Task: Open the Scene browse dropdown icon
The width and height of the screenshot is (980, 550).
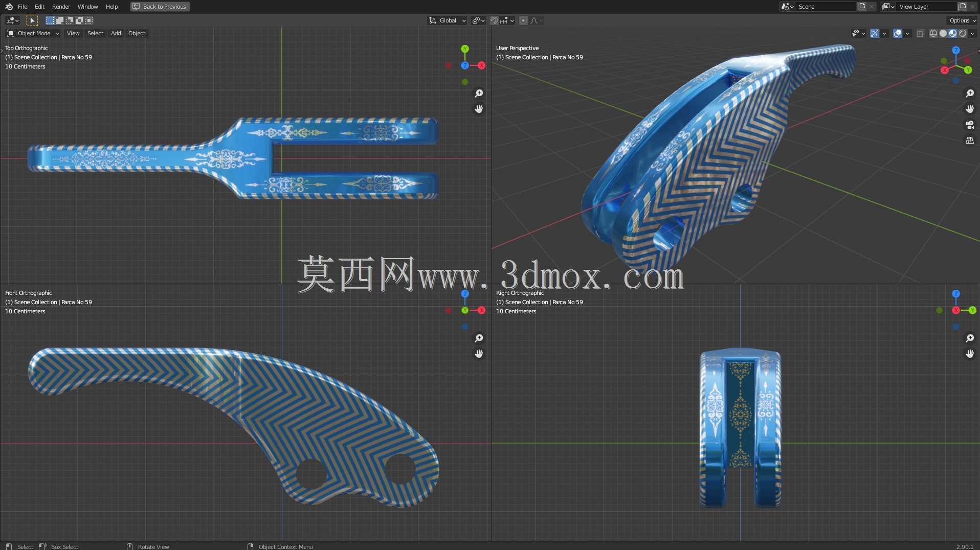Action: [x=787, y=7]
